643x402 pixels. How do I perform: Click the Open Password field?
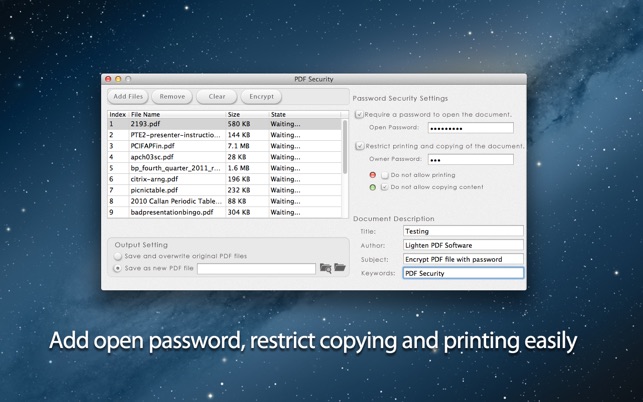470,128
